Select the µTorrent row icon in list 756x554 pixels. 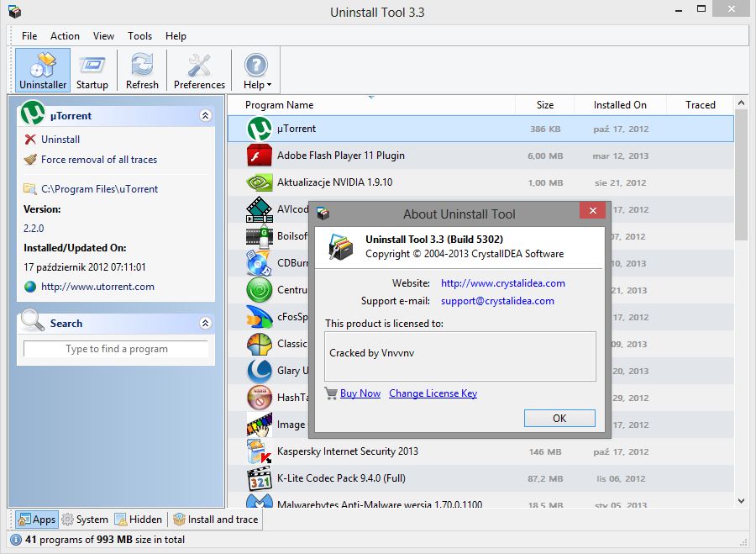[260, 129]
